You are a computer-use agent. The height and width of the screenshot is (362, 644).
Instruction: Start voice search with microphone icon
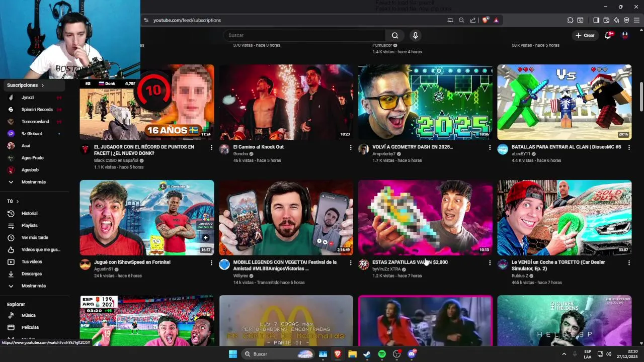click(415, 35)
